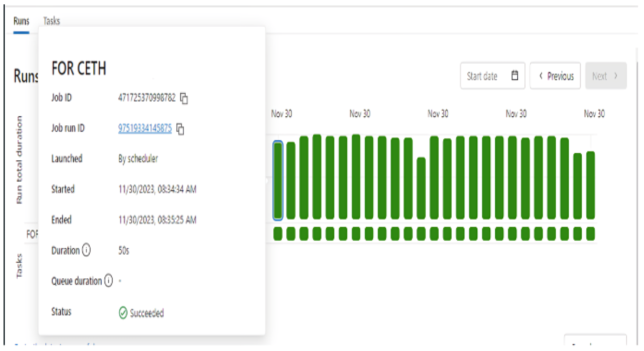Go to Previous runs page
The width and height of the screenshot is (644, 351).
tap(555, 76)
